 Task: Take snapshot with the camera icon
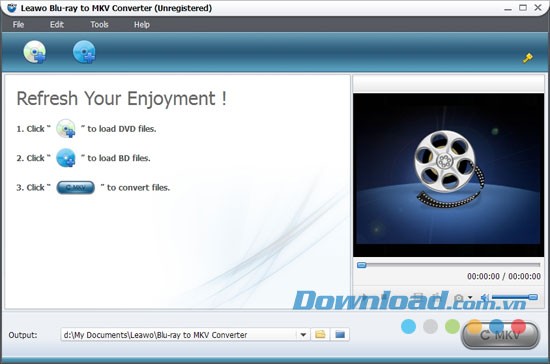(458, 298)
